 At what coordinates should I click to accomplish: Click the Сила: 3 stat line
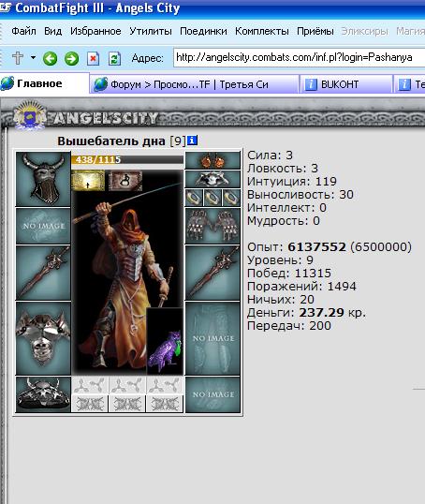(270, 156)
